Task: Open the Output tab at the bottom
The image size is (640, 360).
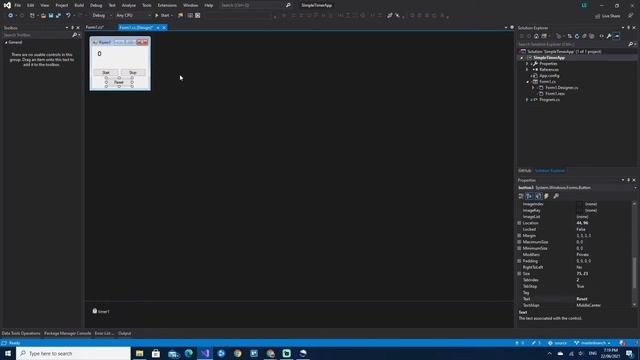Action: click(x=124, y=333)
